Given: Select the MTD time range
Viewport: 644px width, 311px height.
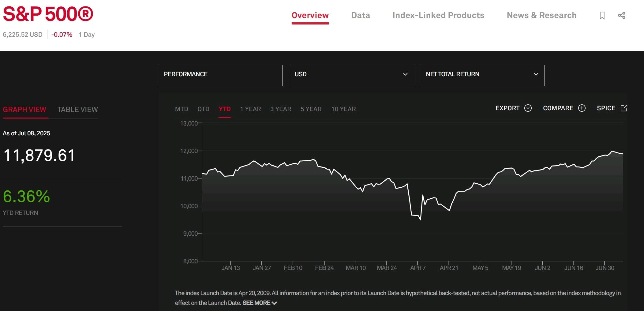Looking at the screenshot, I should 182,109.
